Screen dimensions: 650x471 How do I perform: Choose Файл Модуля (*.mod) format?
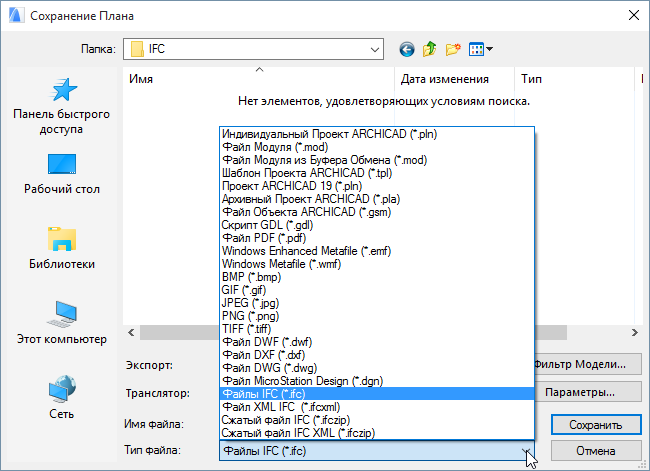377,147
